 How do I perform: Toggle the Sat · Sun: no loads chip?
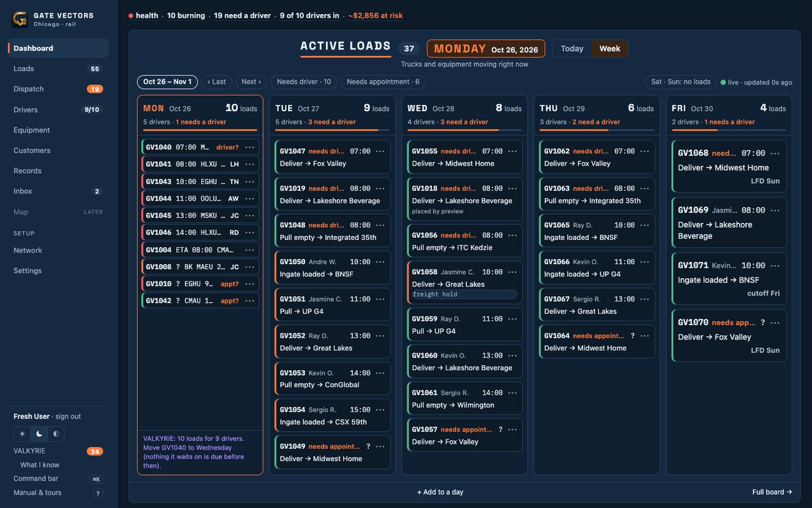click(681, 82)
